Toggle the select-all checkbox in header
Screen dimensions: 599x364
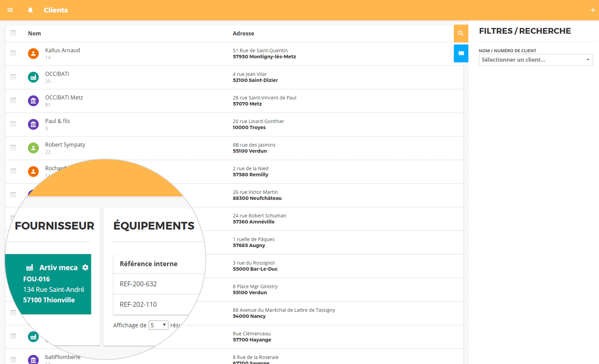click(x=13, y=33)
